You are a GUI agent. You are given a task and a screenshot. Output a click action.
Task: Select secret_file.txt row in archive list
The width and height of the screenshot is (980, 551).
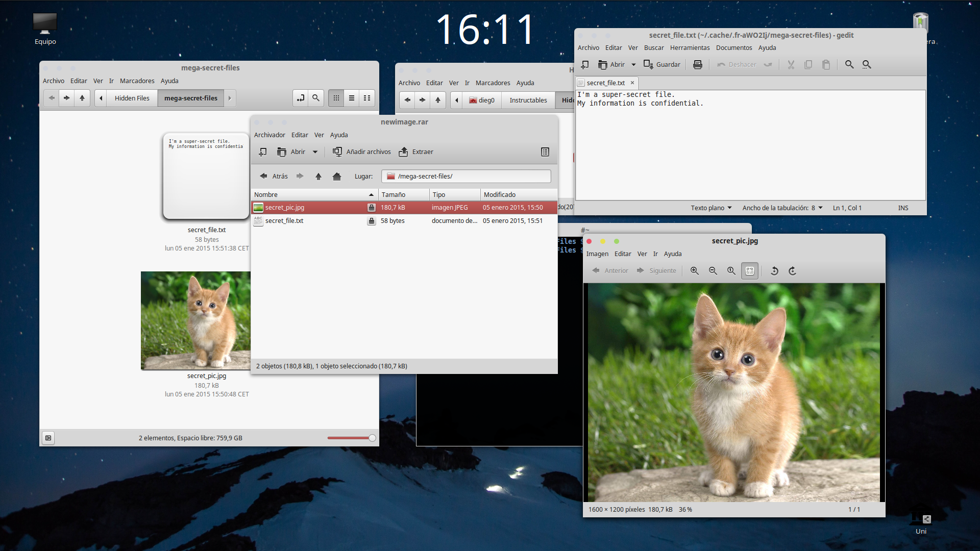404,220
